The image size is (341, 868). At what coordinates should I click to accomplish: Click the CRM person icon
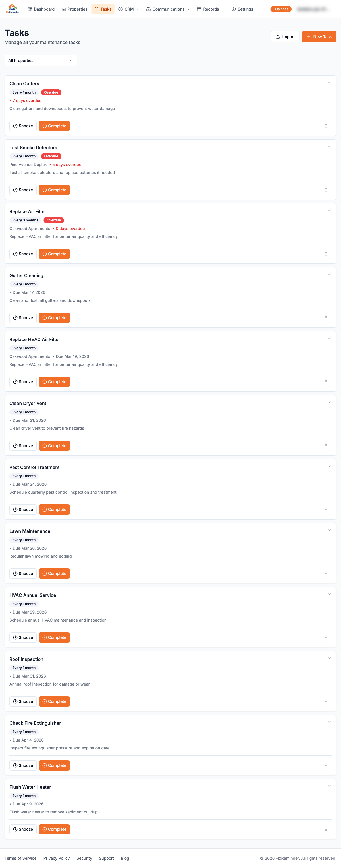(121, 9)
